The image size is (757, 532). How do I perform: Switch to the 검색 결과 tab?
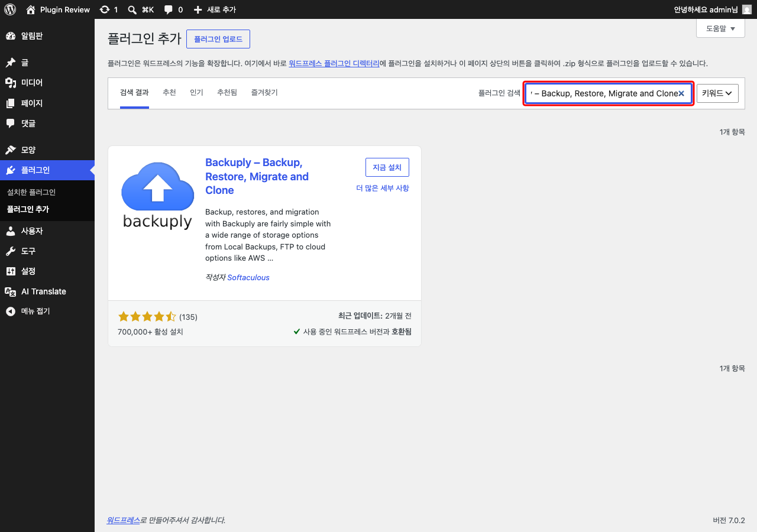click(x=134, y=93)
